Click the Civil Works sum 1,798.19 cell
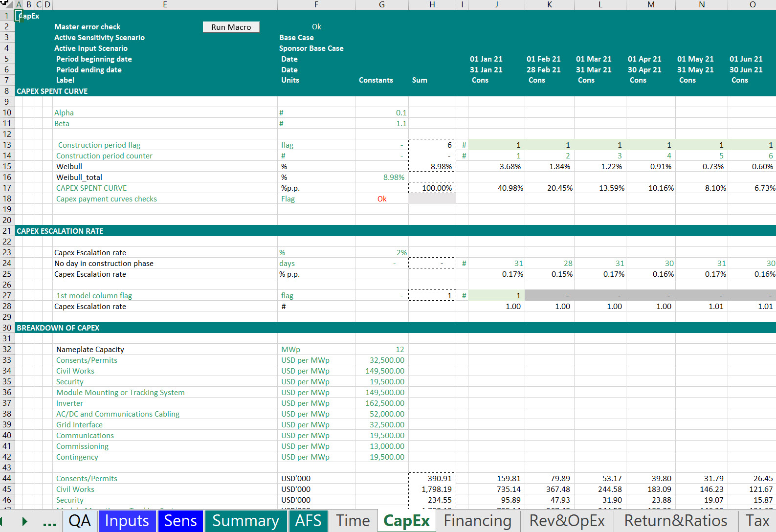 pos(432,489)
